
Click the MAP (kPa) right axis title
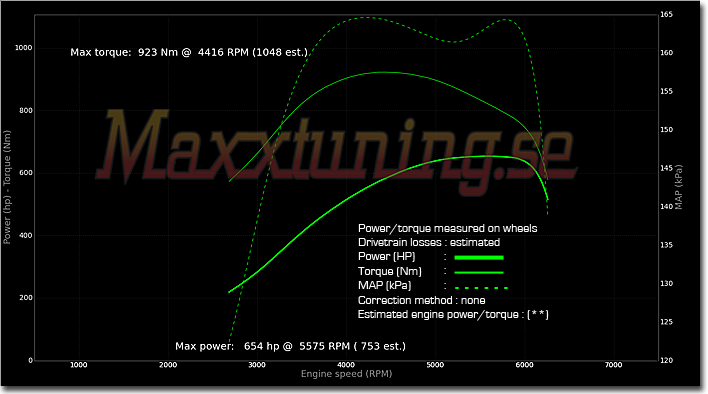[678, 187]
